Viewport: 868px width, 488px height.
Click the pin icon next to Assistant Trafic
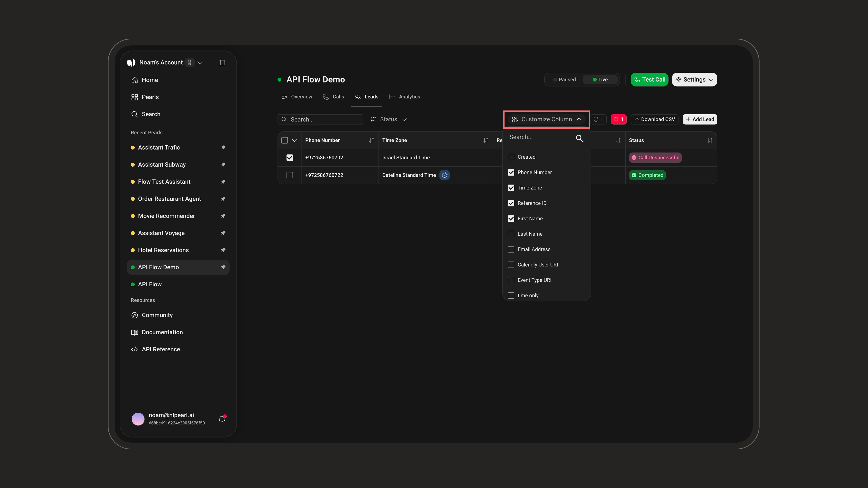[x=223, y=148]
